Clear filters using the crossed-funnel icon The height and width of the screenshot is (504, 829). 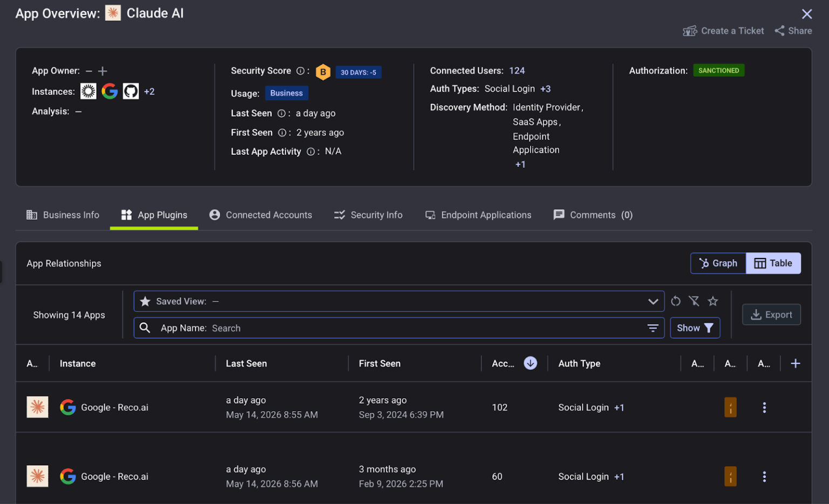point(694,301)
